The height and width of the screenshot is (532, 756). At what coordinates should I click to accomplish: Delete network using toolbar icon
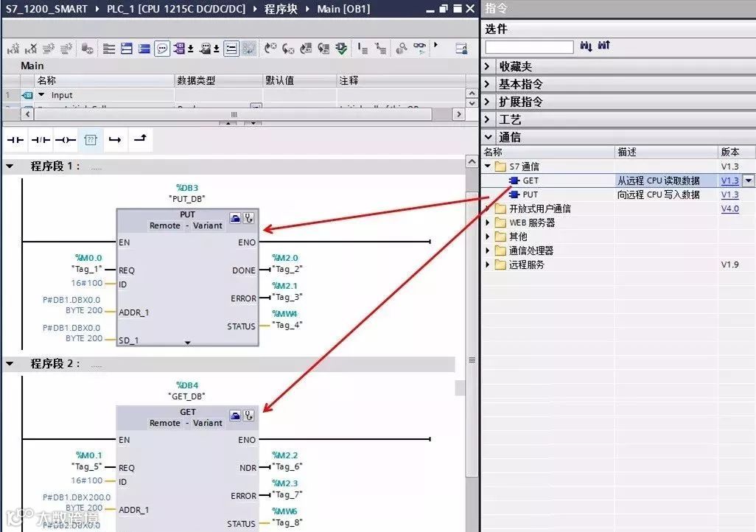click(x=31, y=48)
